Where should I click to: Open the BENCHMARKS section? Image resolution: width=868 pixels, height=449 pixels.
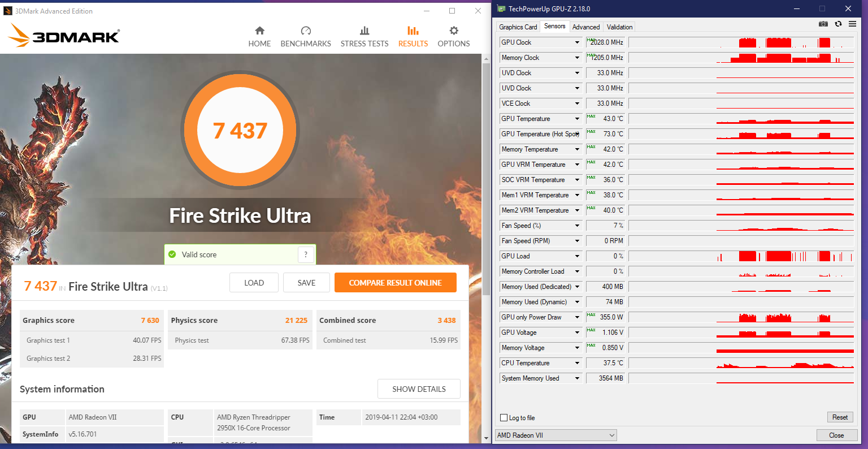click(306, 37)
